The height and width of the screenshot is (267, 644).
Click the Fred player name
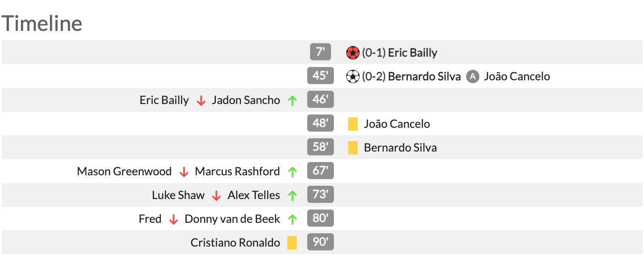click(x=150, y=219)
